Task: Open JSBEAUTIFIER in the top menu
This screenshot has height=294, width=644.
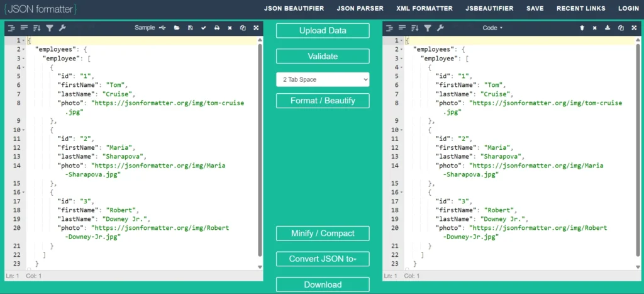Action: click(x=489, y=8)
